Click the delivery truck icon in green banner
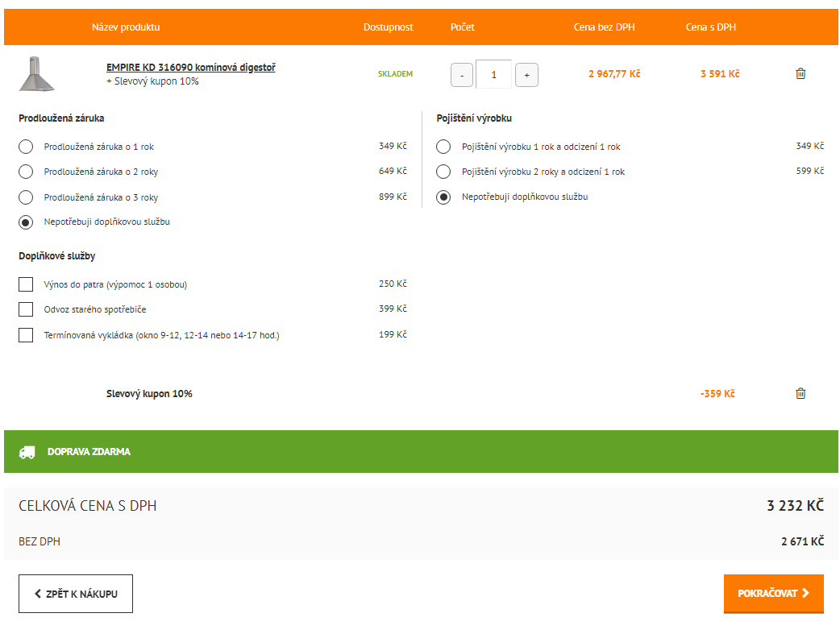Viewport: 840px width, 634px height. point(27,452)
